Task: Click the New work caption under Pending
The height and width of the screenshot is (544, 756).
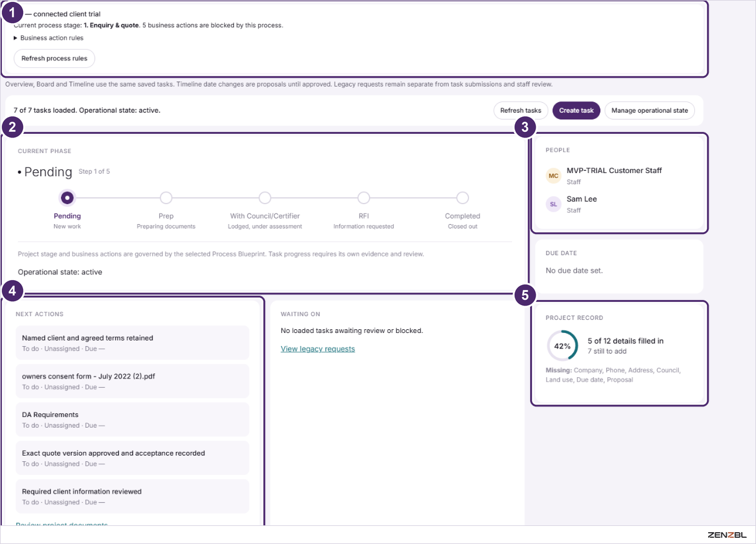Action: tap(67, 227)
